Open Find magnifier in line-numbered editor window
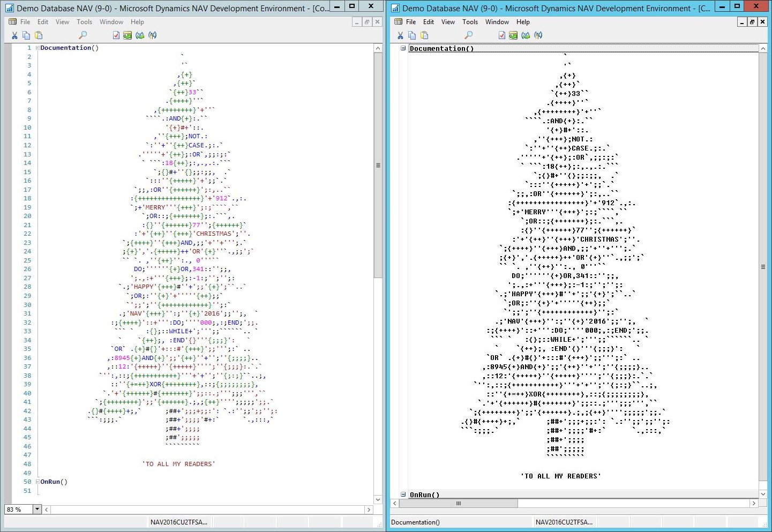Image resolution: width=772 pixels, height=532 pixels. [x=83, y=35]
